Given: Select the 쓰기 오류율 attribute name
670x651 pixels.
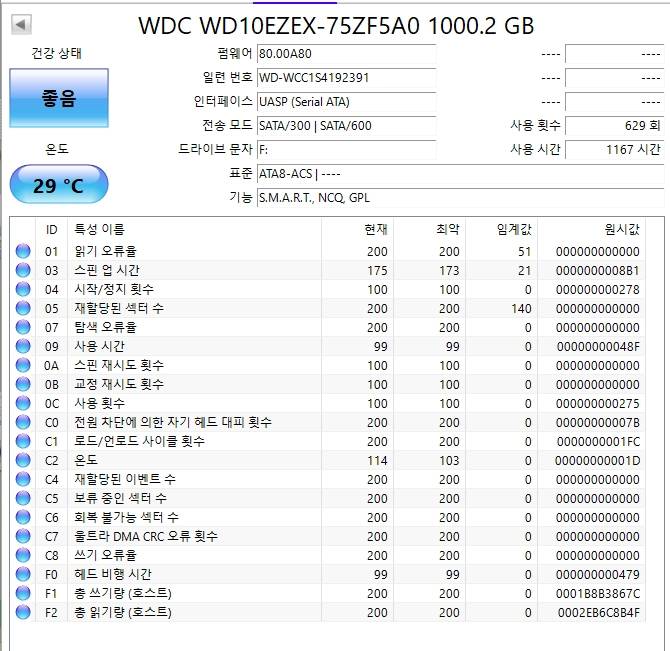Looking at the screenshot, I should (x=106, y=555).
